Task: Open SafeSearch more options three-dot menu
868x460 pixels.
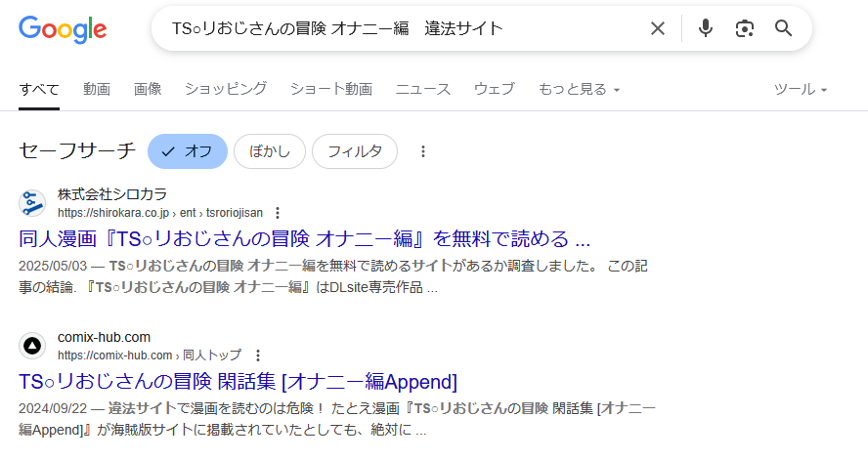Action: [423, 151]
